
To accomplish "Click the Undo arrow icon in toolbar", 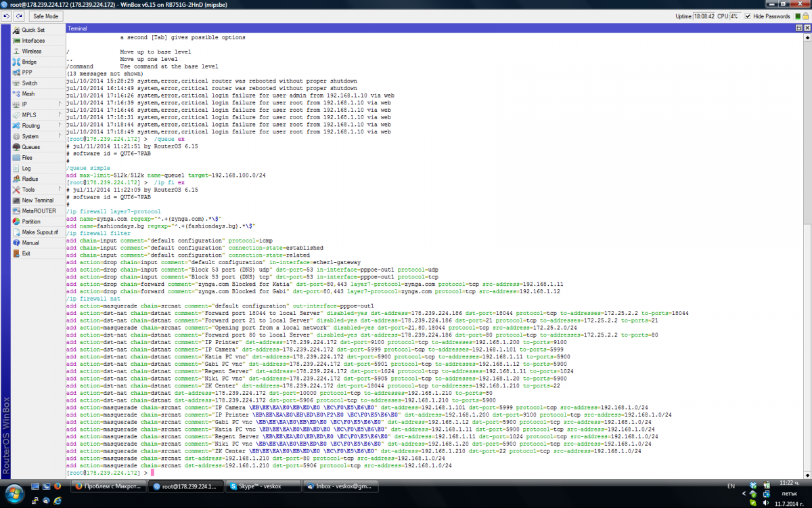I will pos(7,16).
